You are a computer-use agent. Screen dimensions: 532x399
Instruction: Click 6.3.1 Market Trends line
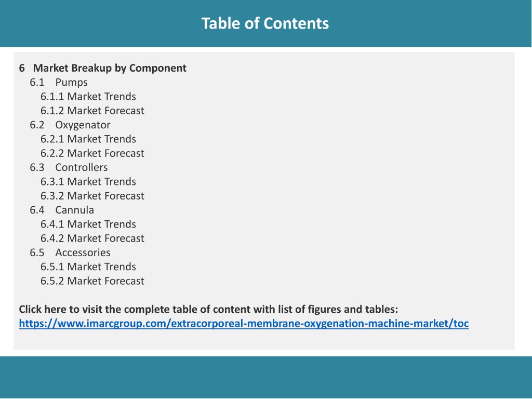tap(88, 182)
